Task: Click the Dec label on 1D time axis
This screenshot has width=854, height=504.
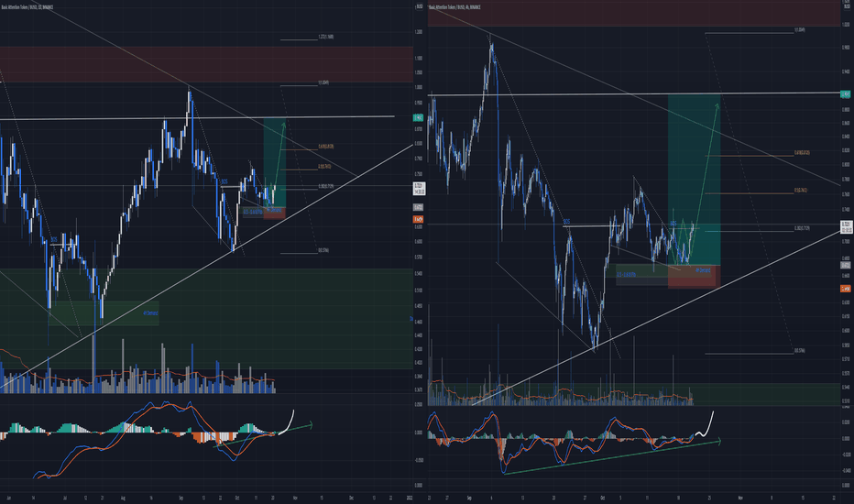Action: (x=351, y=498)
